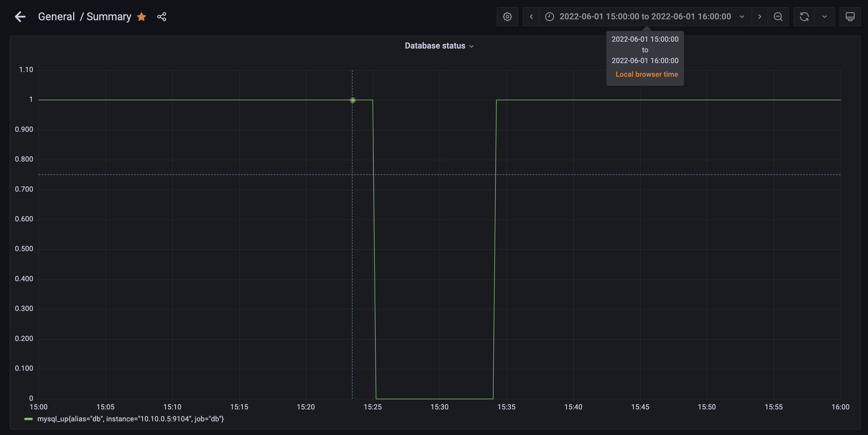Viewport: 868px width, 435px height.
Task: Open refresh interval dropdown
Action: tap(825, 17)
